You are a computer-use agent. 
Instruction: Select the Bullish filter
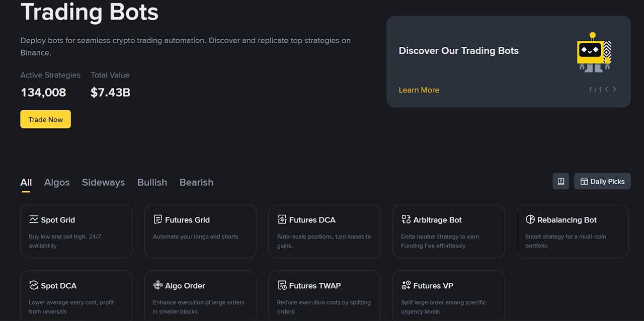(152, 182)
